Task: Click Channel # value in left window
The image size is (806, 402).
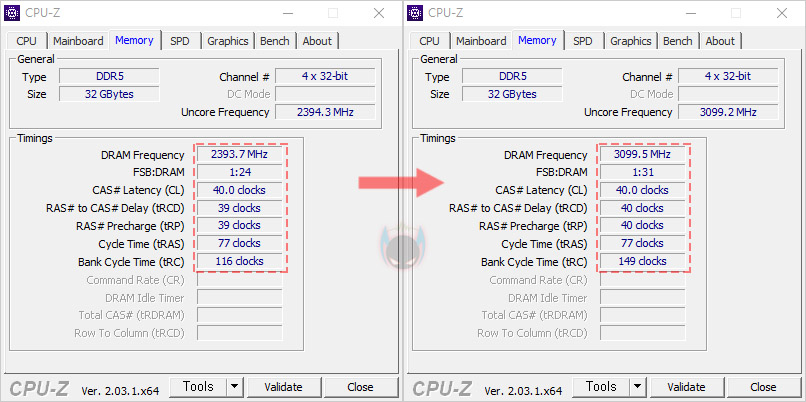Action: [325, 77]
